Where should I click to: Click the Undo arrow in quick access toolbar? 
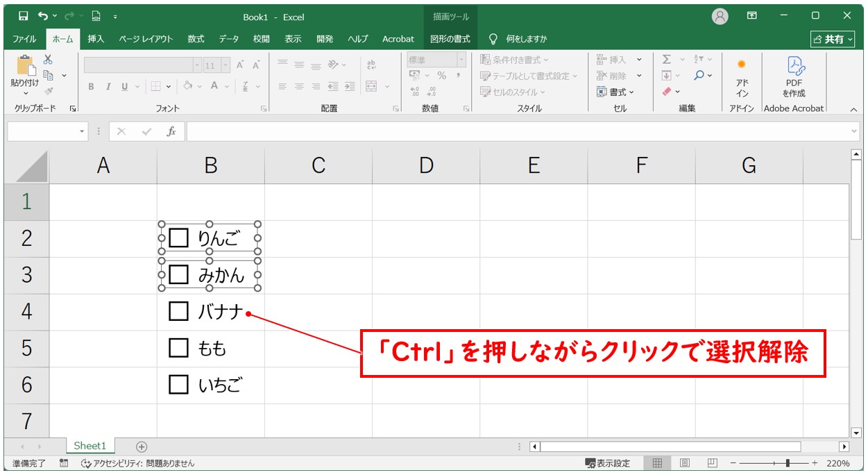tap(44, 16)
